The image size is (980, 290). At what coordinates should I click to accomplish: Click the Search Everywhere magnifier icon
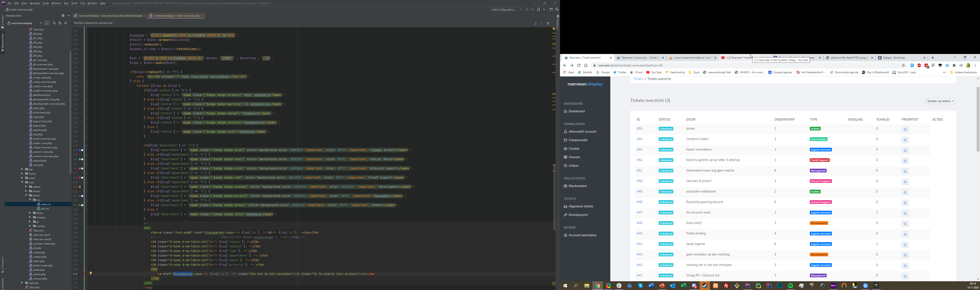coord(556,9)
